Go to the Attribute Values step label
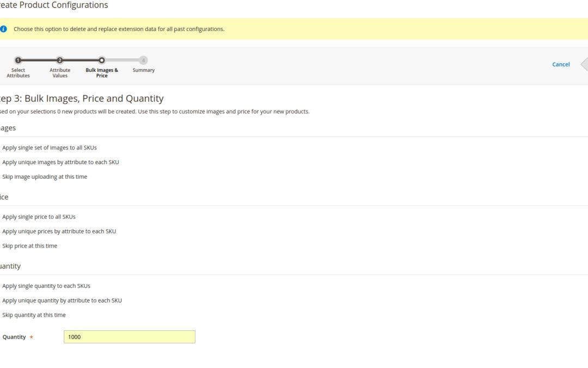 click(x=60, y=73)
